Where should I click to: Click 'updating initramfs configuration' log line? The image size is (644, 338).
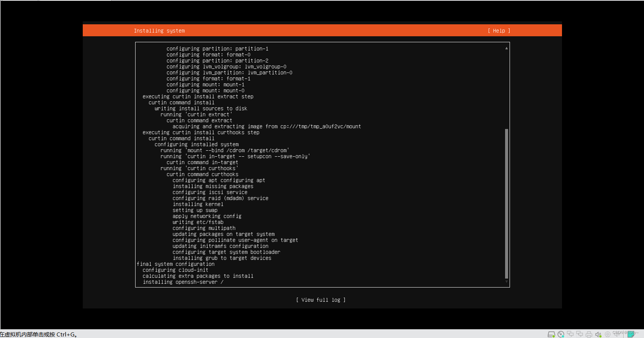220,246
